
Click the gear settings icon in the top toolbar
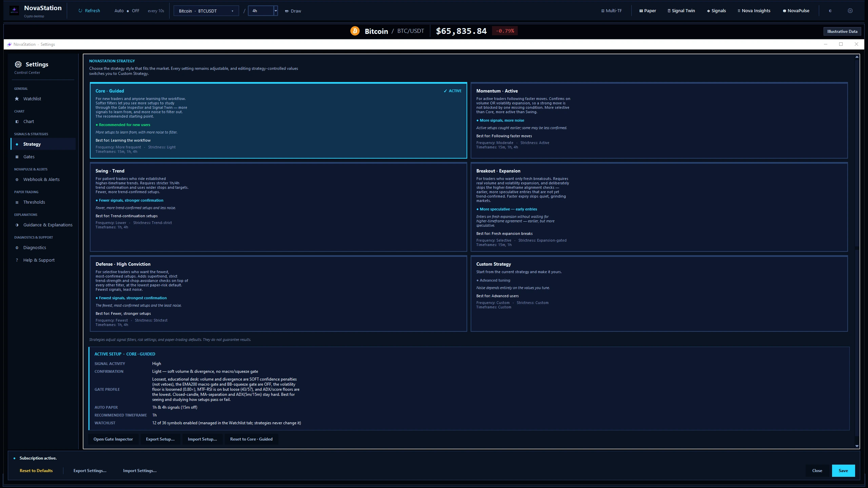click(x=850, y=11)
